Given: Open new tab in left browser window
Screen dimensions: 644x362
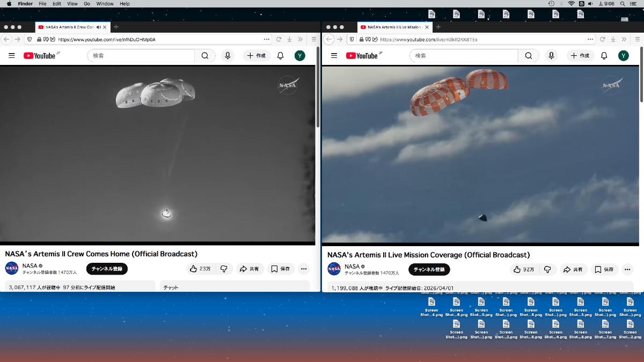Looking at the screenshot, I should [x=116, y=27].
